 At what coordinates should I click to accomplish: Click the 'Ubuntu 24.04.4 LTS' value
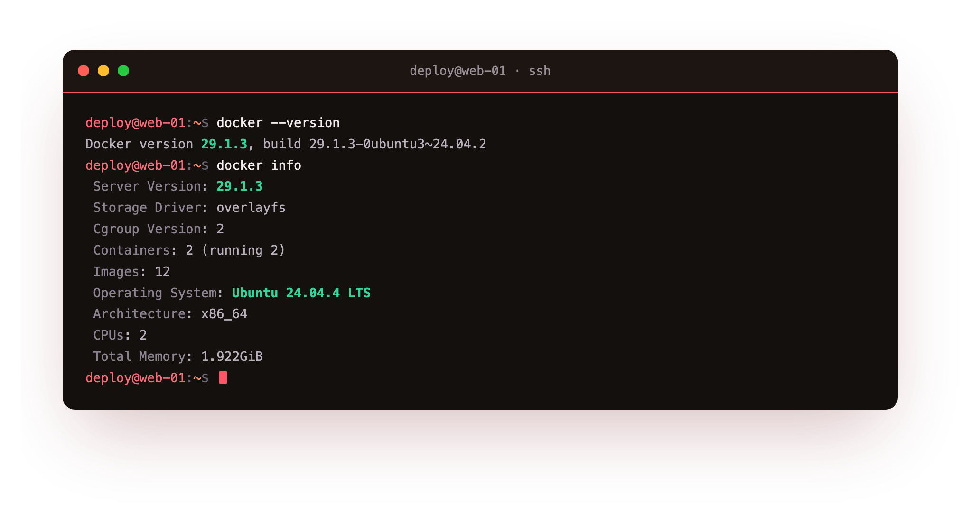coord(301,293)
